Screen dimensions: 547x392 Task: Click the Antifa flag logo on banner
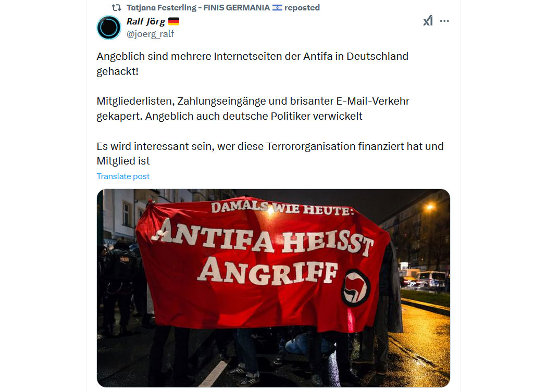pyautogui.click(x=355, y=288)
